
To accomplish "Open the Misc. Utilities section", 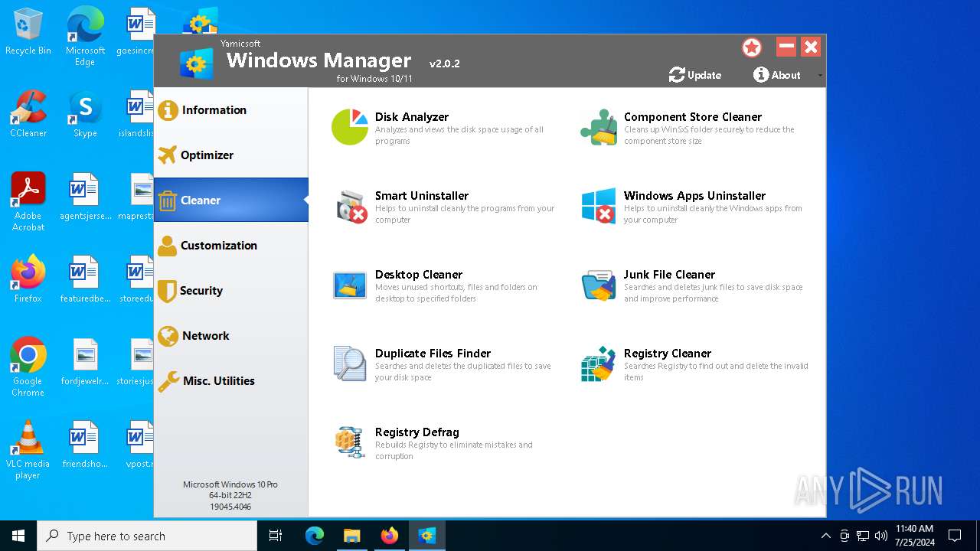I will click(231, 381).
